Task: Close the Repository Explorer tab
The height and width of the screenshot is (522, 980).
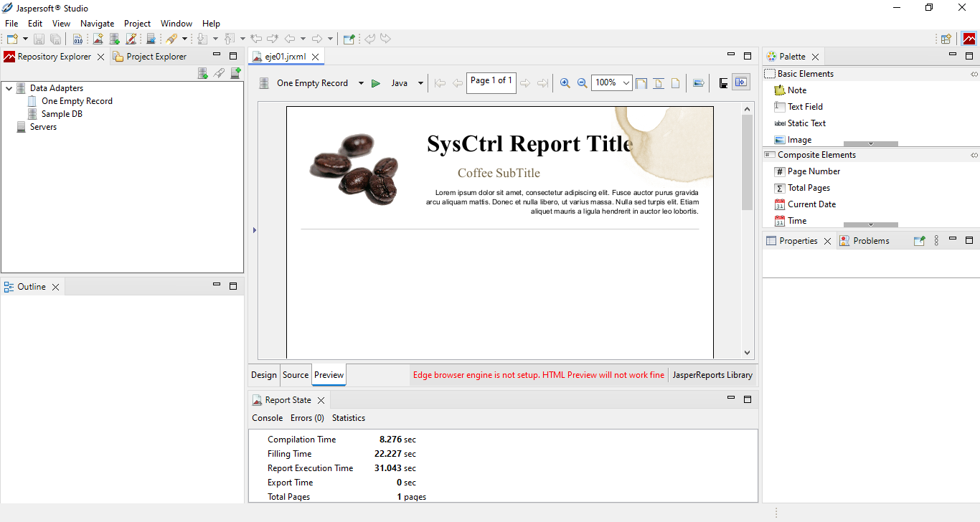Action: (100, 57)
